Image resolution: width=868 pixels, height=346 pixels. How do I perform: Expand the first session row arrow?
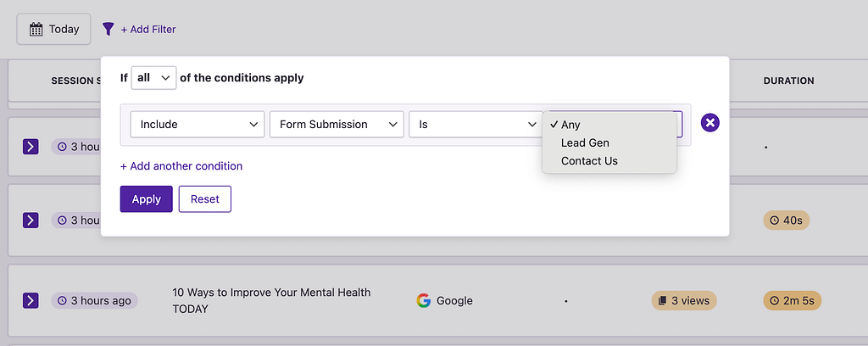click(x=31, y=147)
